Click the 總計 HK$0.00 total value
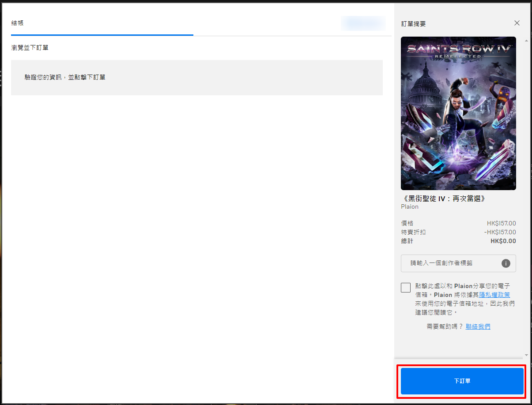 [503, 241]
